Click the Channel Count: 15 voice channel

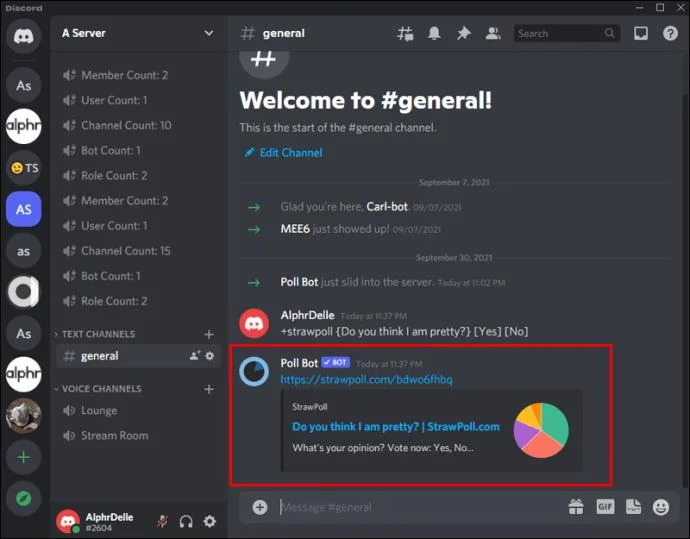(138, 251)
